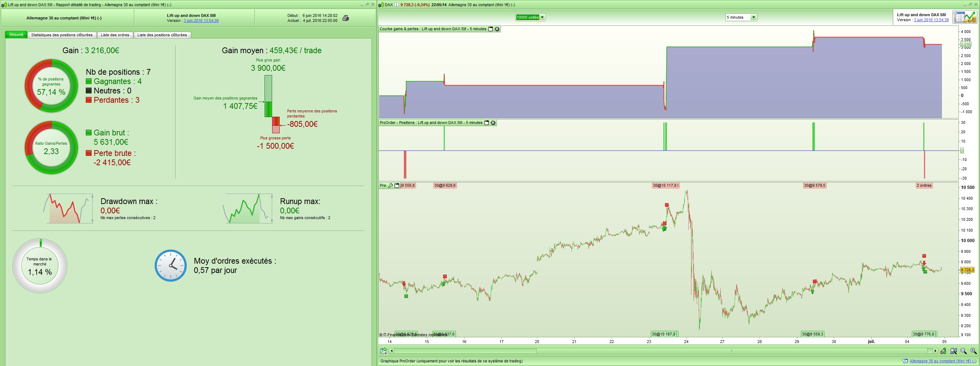
Task: Click the Temps dans le marché gauge
Action: (40, 265)
